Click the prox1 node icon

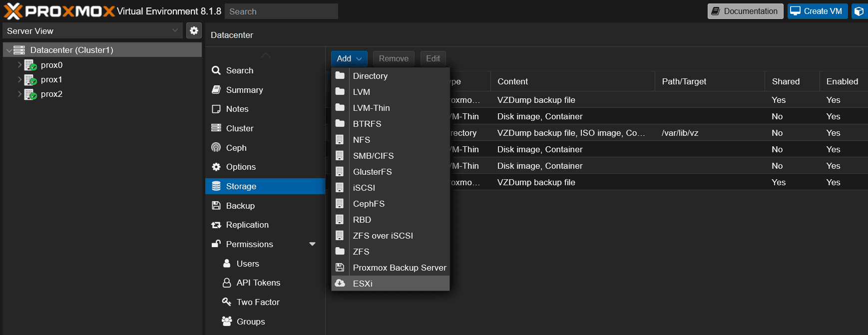[30, 79]
